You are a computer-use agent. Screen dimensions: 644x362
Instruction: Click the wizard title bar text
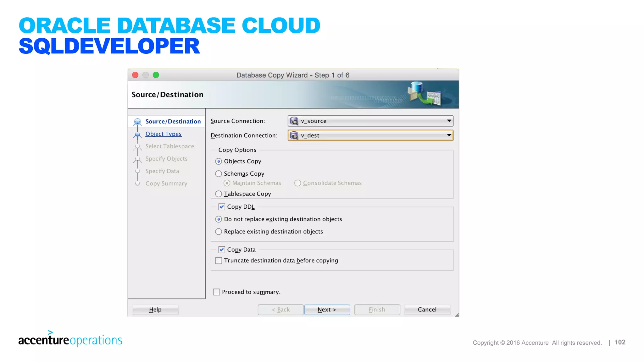(x=293, y=75)
